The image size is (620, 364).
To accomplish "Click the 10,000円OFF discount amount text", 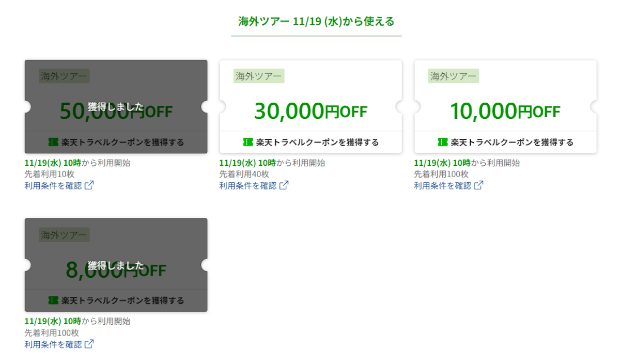I will pyautogui.click(x=505, y=111).
